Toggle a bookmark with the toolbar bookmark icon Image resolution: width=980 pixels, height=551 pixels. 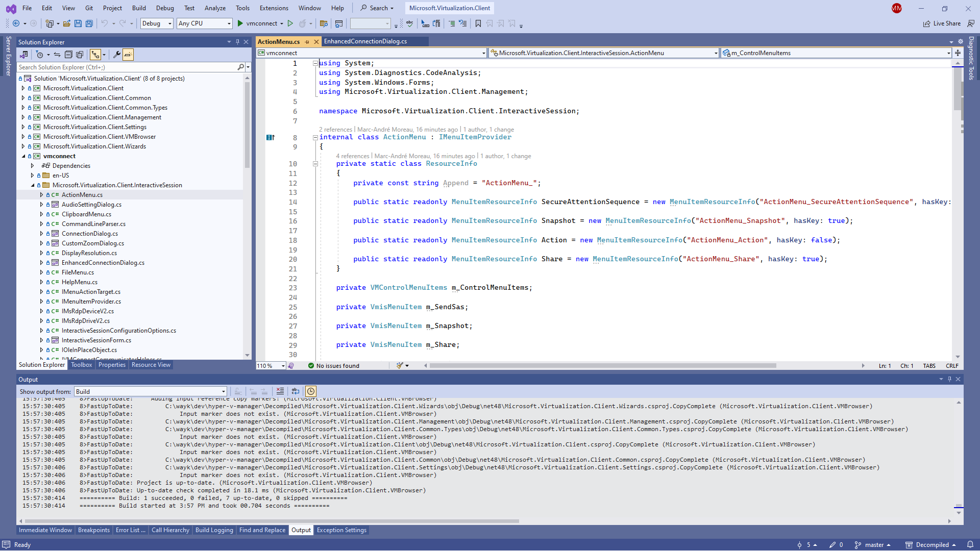point(478,23)
